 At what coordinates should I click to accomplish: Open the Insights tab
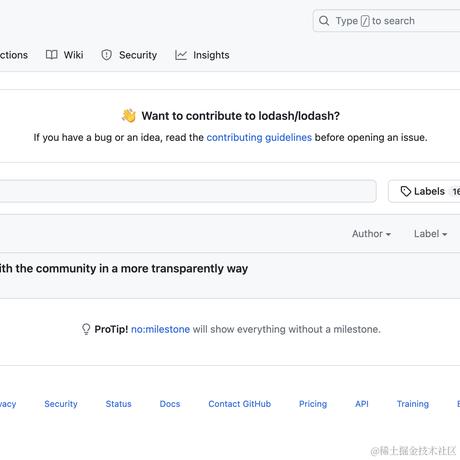tap(202, 55)
